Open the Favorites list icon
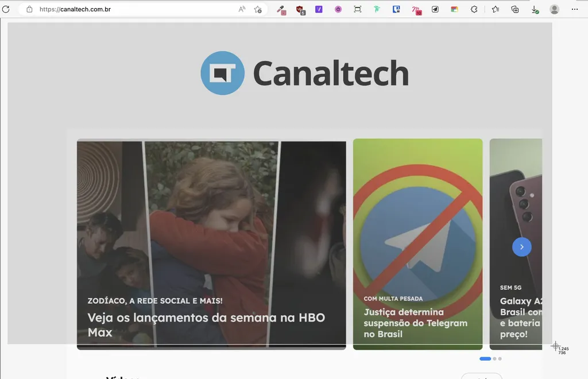 tap(496, 9)
